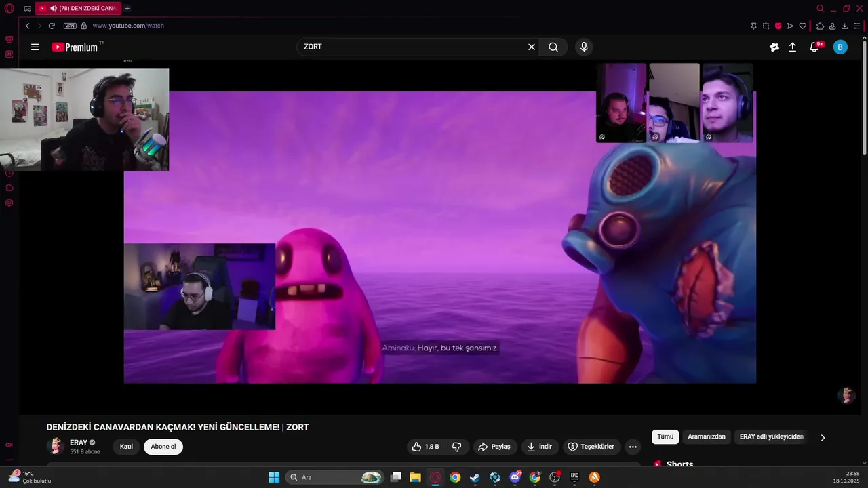Run the YouTube search magnifier button
868x488 pixels.
tap(553, 47)
